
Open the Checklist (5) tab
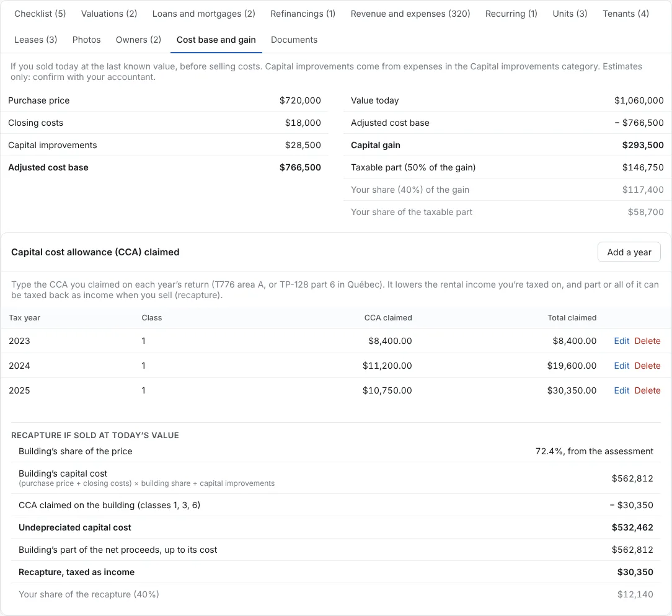tap(40, 14)
